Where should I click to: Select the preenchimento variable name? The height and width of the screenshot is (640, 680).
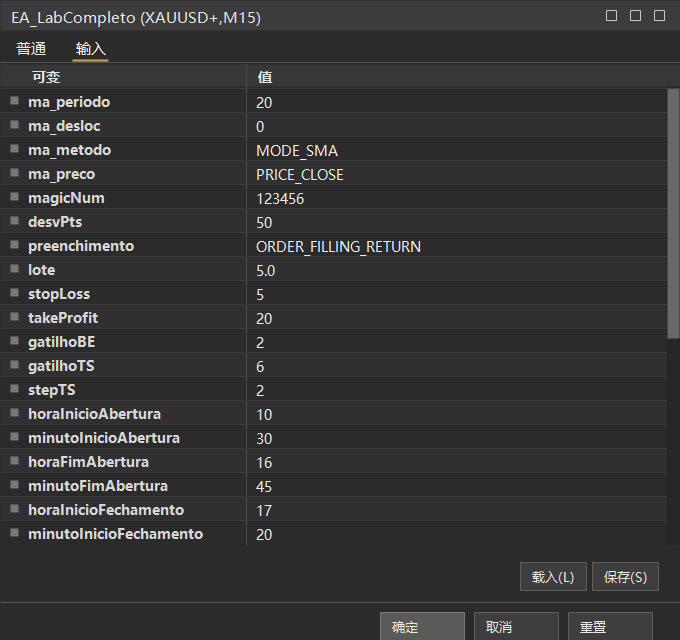(x=81, y=246)
